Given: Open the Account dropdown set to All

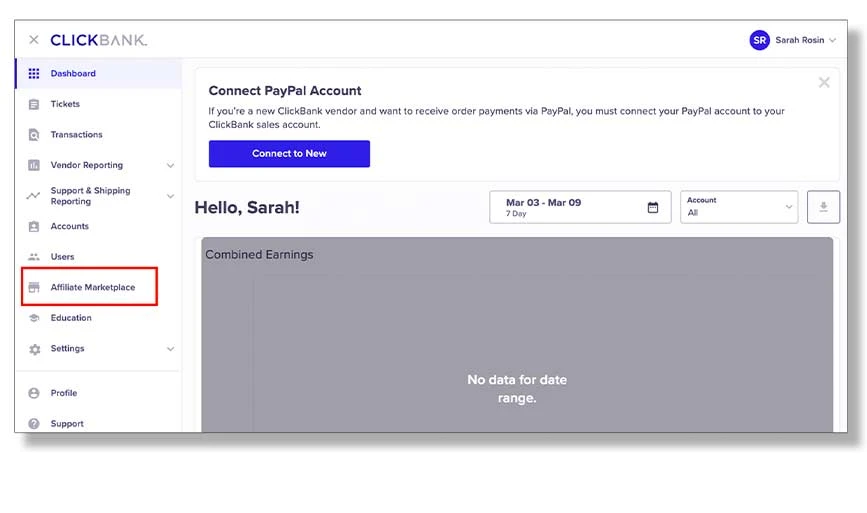Looking at the screenshot, I should click(739, 207).
